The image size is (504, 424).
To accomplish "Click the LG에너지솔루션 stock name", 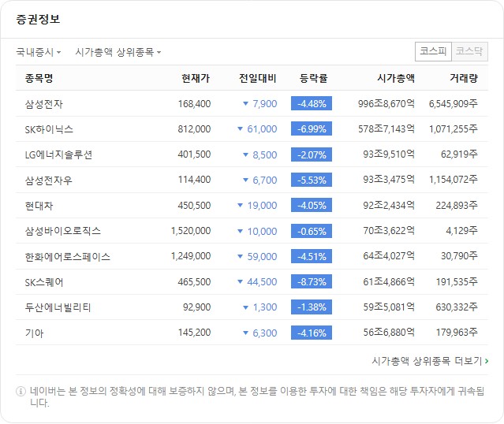I will pos(58,154).
